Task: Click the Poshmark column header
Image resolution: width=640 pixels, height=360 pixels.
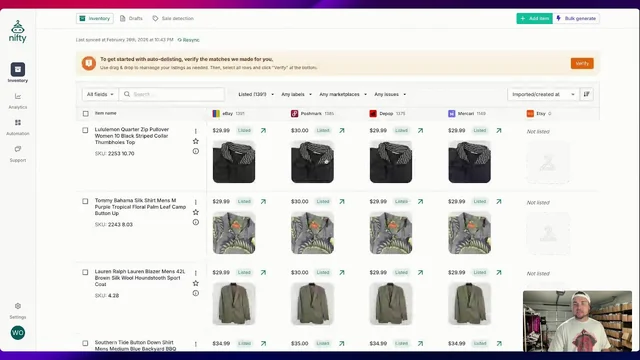Action: click(312, 113)
